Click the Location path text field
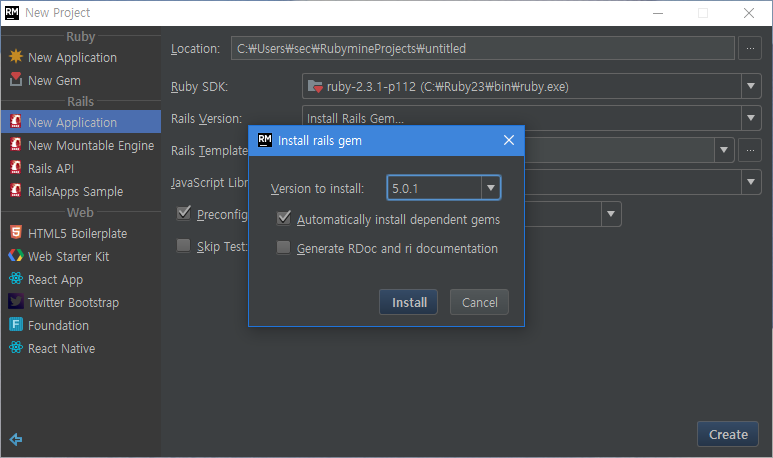 tap(483, 48)
